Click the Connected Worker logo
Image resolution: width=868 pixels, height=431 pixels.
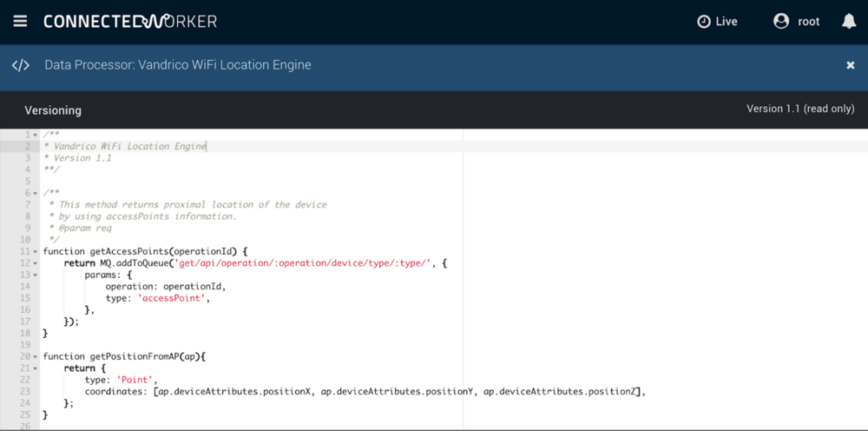pos(130,22)
